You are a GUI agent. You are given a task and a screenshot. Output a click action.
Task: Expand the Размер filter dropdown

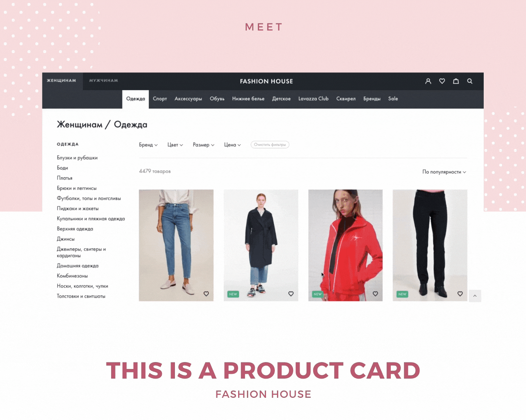[204, 145]
